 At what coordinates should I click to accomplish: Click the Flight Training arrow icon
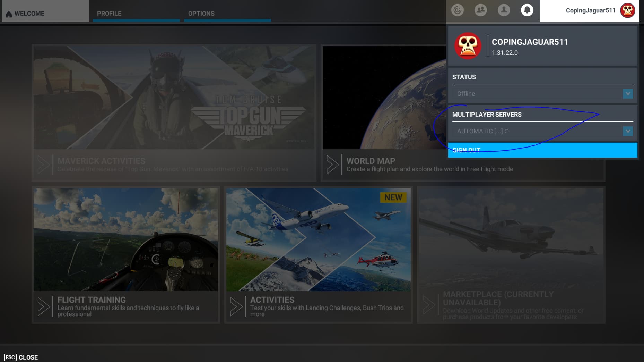click(44, 306)
